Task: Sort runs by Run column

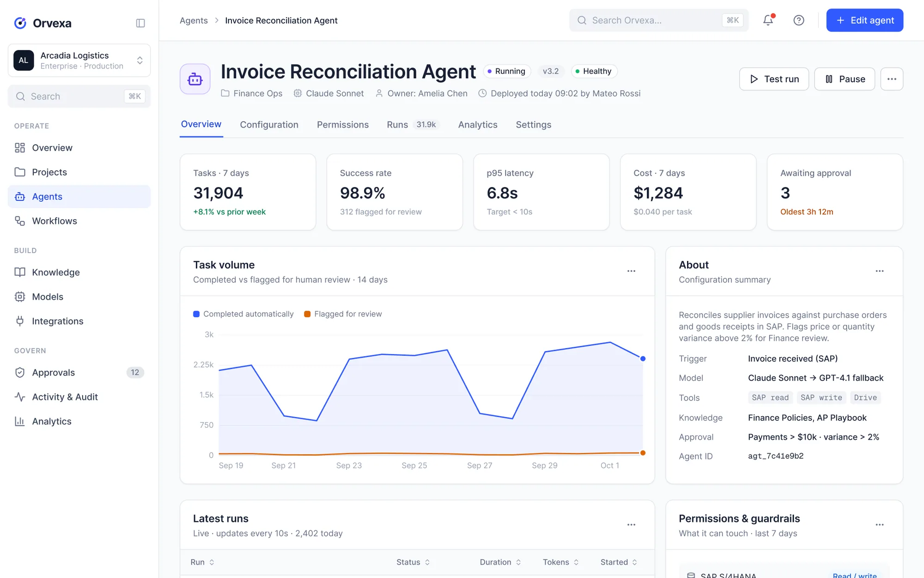Action: 202,562
